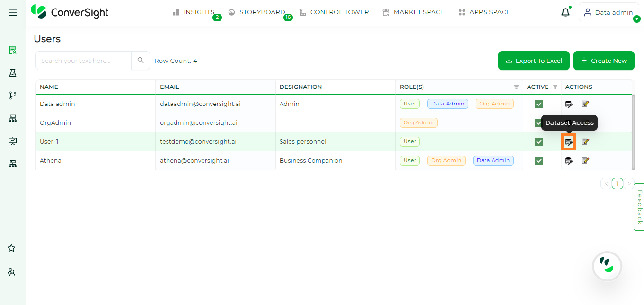Viewport: 644px width, 305px height.
Task: Toggle Active checkbox for Athena
Action: 538,160
